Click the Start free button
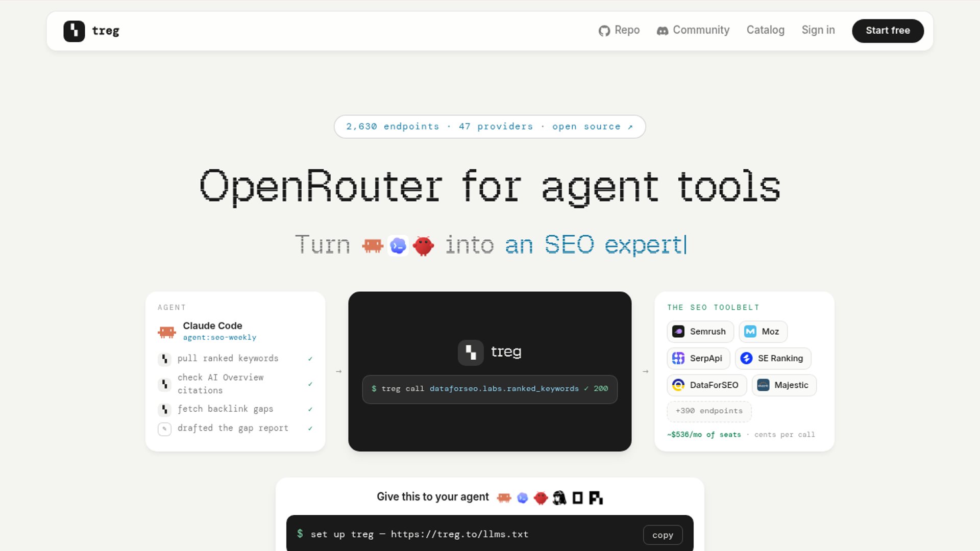The width and height of the screenshot is (980, 551). (x=888, y=31)
